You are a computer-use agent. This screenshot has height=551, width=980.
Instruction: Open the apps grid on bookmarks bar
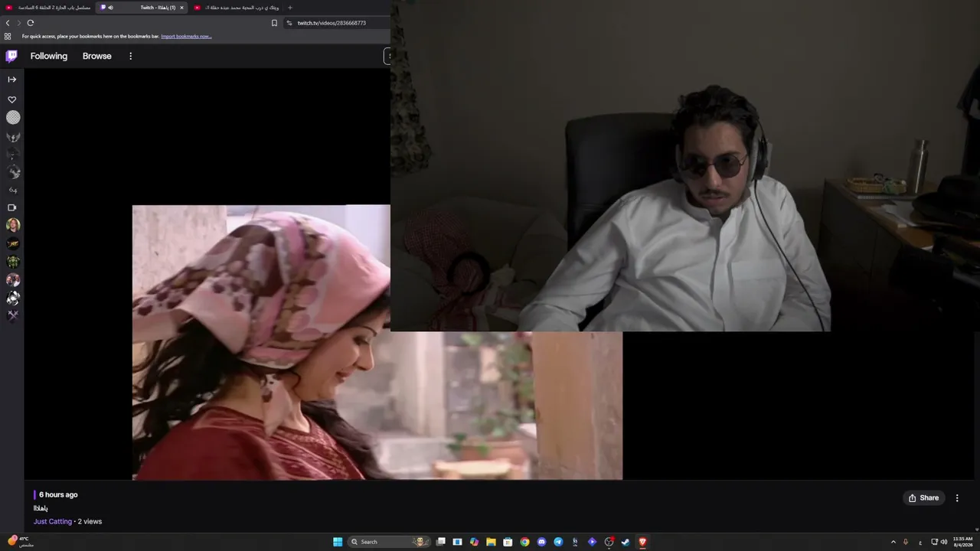[x=8, y=36]
